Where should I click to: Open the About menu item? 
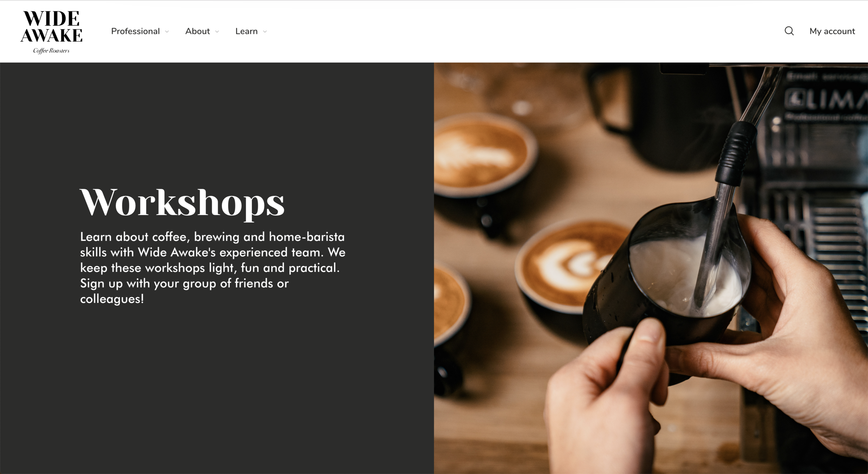point(198,31)
